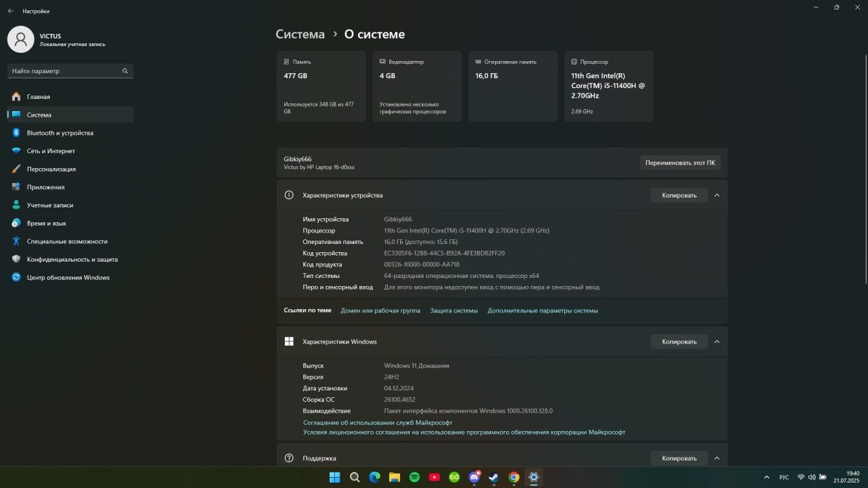Open the Главная section

pos(71,97)
